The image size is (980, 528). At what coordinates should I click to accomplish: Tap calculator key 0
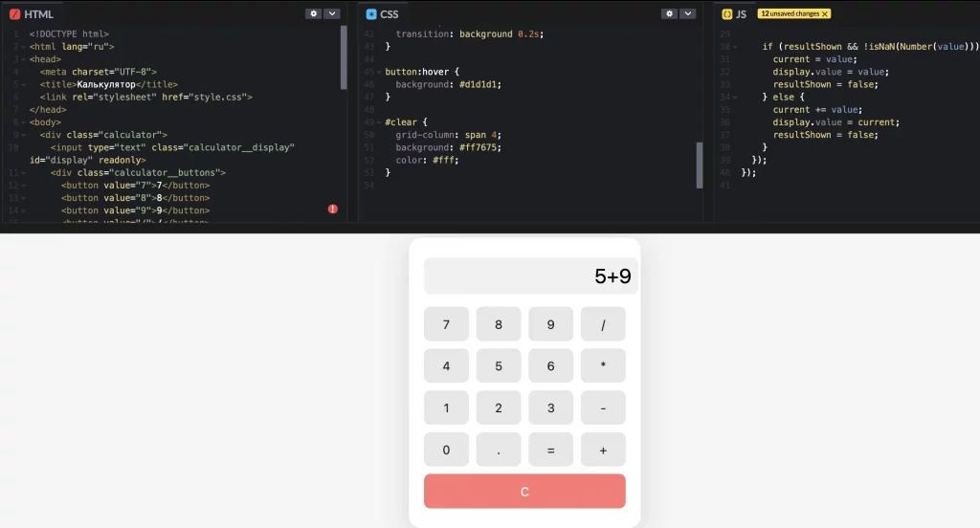tap(446, 450)
